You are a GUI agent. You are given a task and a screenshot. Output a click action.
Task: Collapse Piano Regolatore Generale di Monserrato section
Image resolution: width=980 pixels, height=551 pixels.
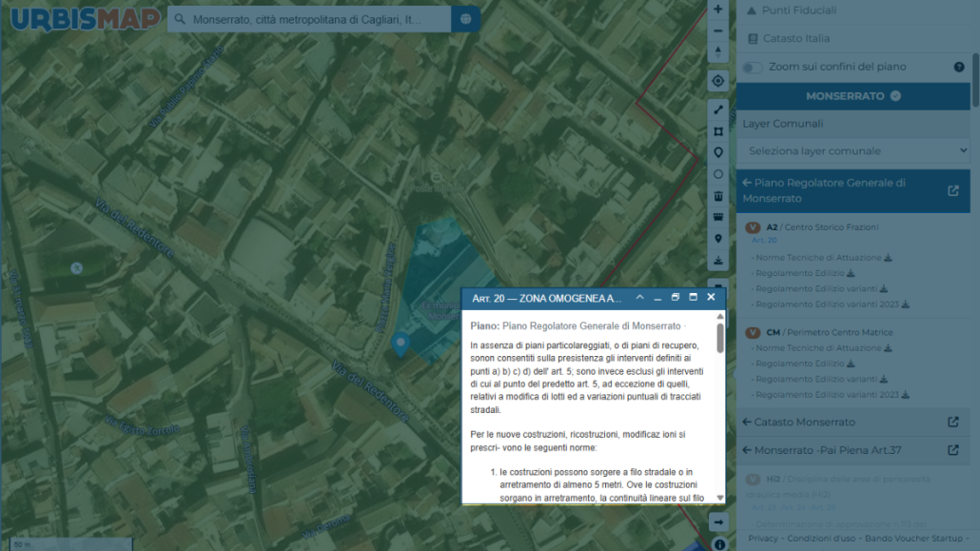click(x=747, y=183)
